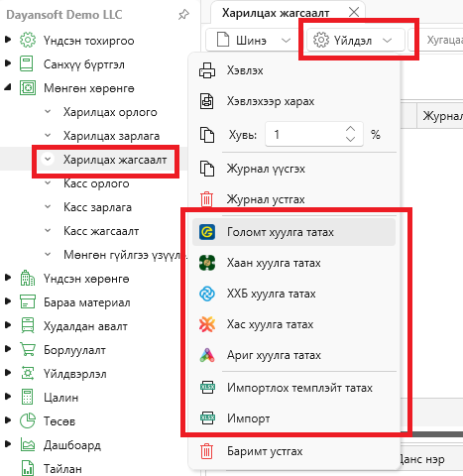Click the red trash icon for Журнал устгах
463x476 pixels.
[x=207, y=199]
